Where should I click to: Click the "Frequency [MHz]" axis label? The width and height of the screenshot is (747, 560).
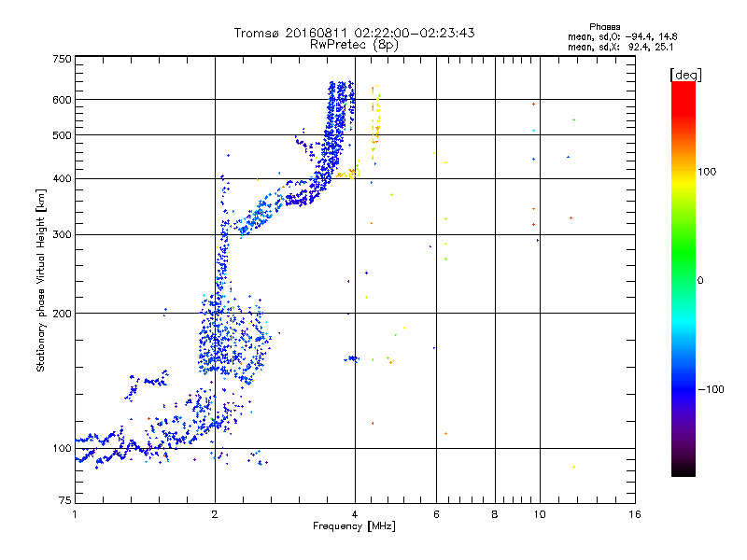354,526
